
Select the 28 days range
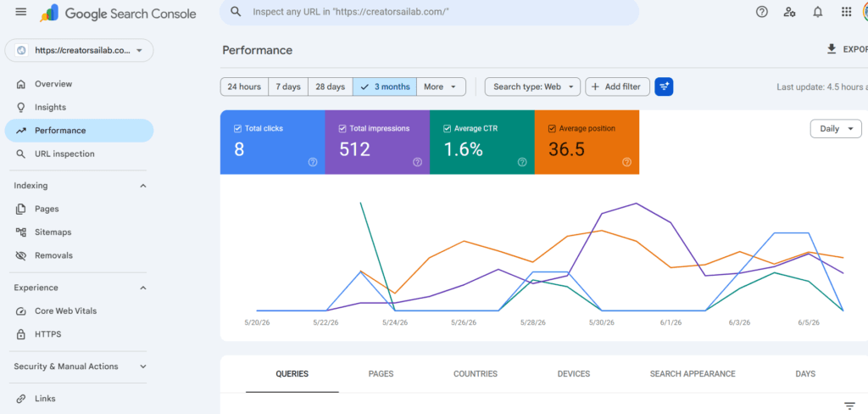pyautogui.click(x=330, y=87)
